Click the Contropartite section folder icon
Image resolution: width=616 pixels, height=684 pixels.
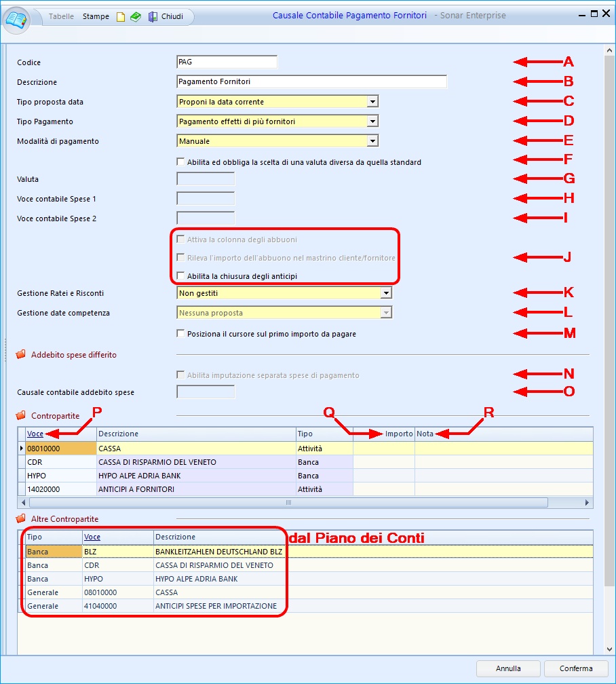point(21,415)
